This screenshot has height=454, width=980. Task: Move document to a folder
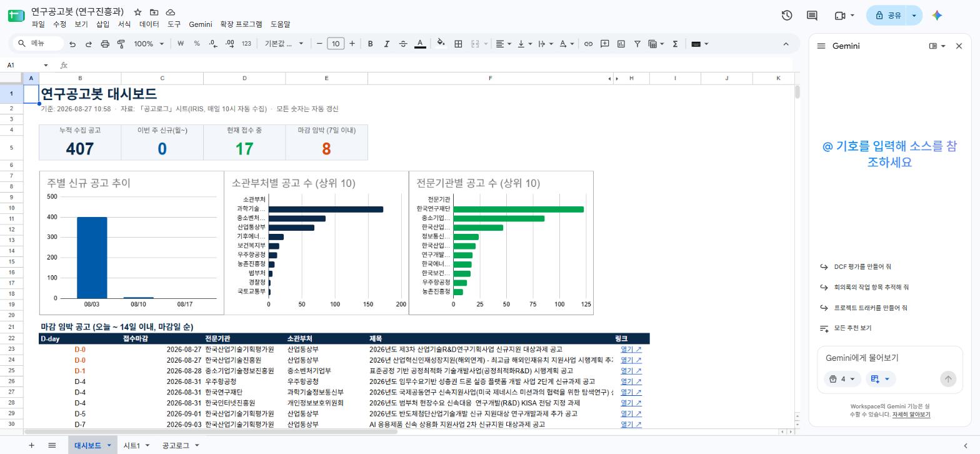pyautogui.click(x=154, y=12)
